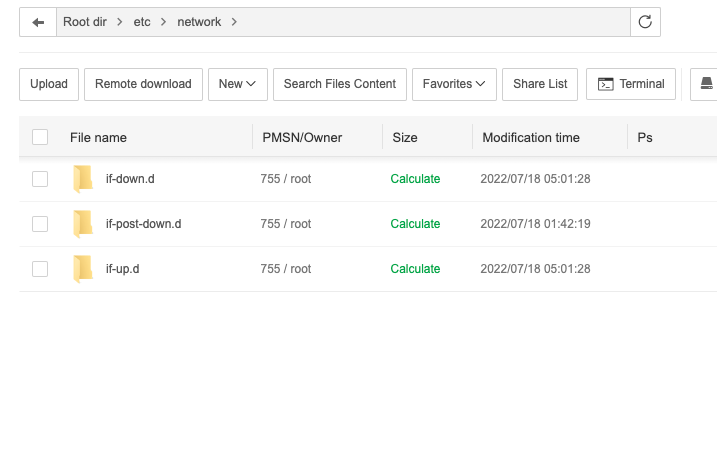Open the Terminal icon button
This screenshot has height=456, width=717.
tap(631, 84)
